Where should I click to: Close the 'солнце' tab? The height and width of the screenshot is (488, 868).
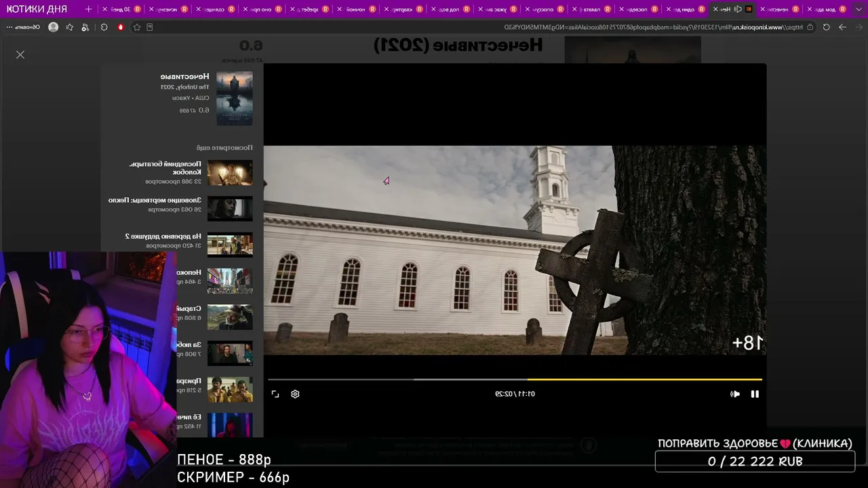click(x=199, y=9)
